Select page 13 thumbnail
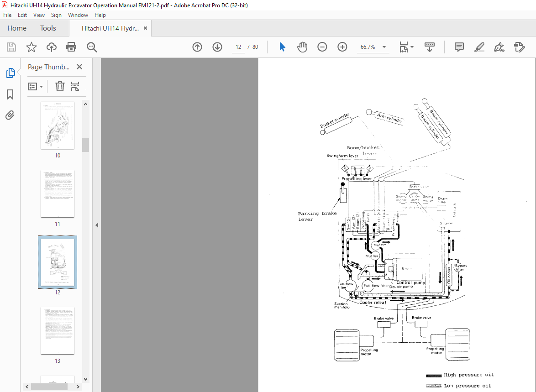Viewport: 536px width, 392px height. click(x=58, y=331)
